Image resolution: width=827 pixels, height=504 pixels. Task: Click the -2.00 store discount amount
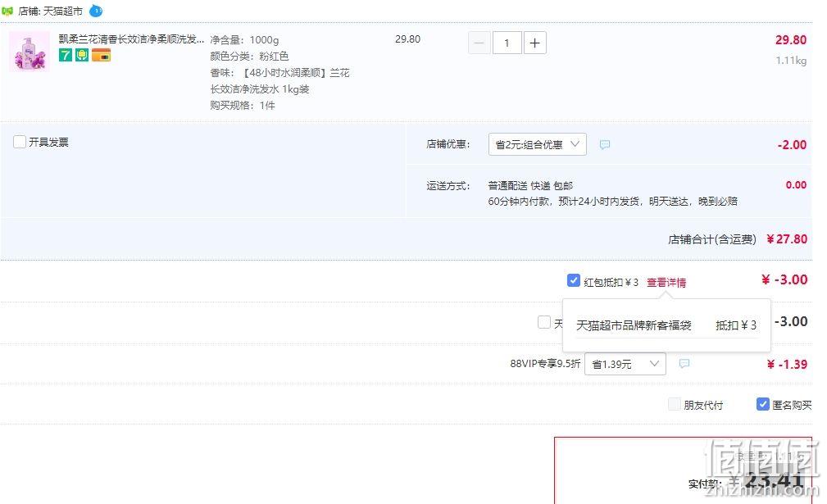[792, 145]
